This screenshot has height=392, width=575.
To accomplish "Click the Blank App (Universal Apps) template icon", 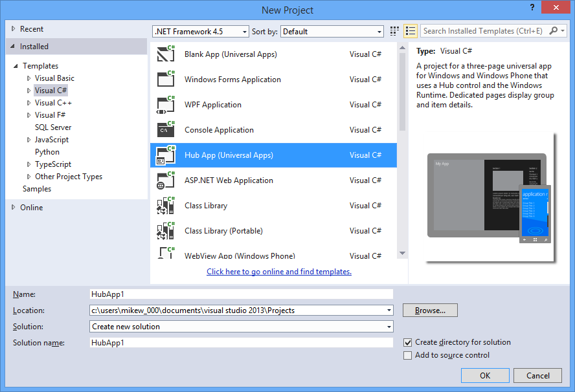I will pos(166,54).
